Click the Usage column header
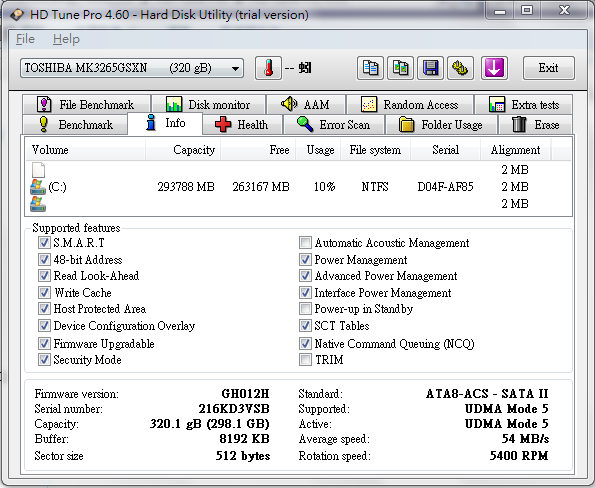The width and height of the screenshot is (595, 488). [318, 150]
